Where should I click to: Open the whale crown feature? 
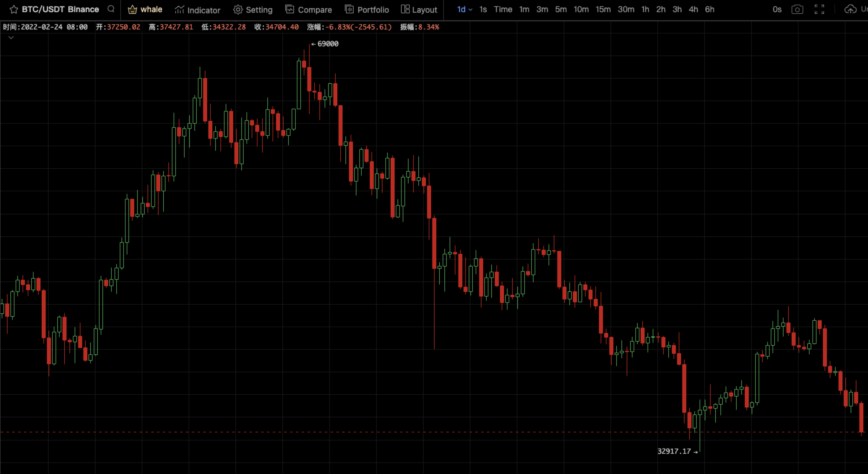click(145, 10)
